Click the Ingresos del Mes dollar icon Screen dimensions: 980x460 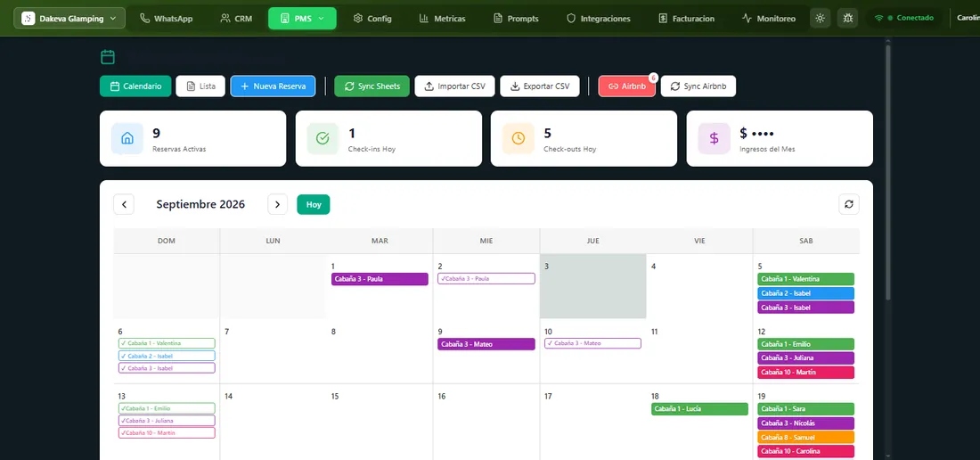(714, 139)
